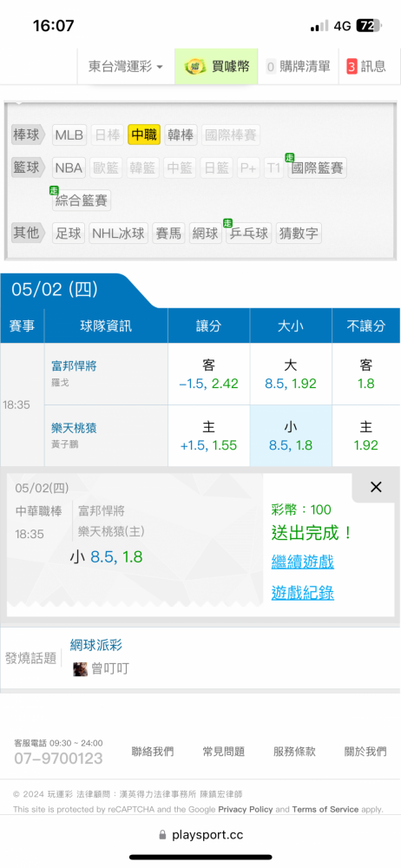Open the 東台灣運彩 dropdown menu
This screenshot has height=868, width=401.
(x=126, y=67)
